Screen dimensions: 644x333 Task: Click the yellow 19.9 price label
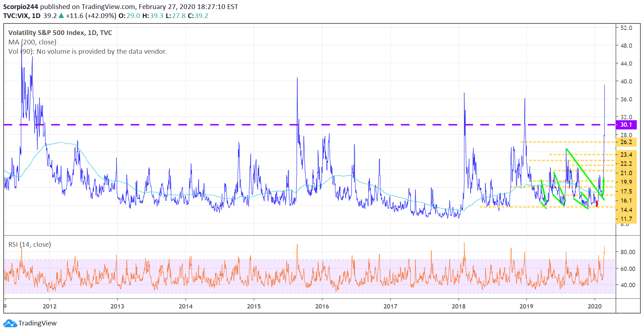coord(626,182)
